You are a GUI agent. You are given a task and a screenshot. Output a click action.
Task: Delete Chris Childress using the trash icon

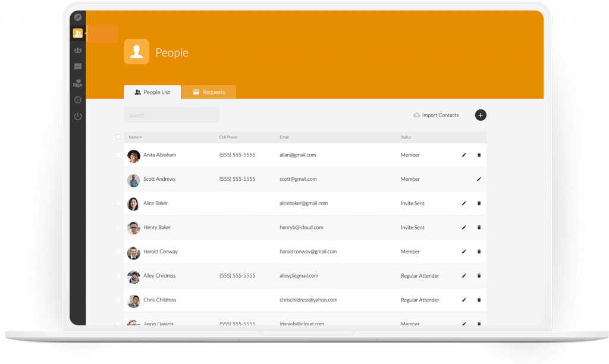[x=479, y=300]
